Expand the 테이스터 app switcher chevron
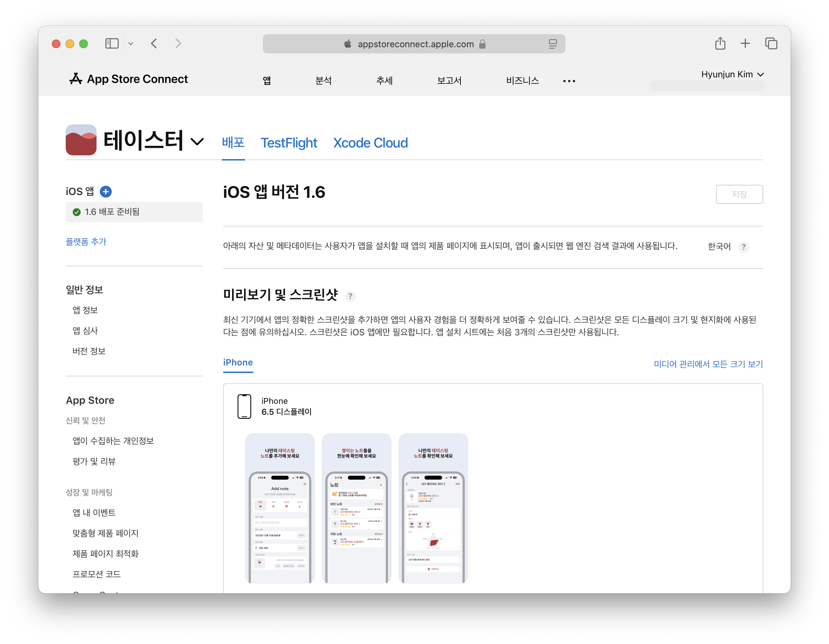The height and width of the screenshot is (644, 829). pos(197,142)
